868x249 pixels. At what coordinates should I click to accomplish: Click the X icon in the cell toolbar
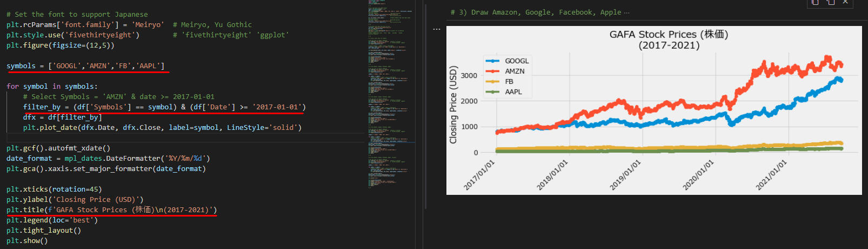[x=846, y=3]
